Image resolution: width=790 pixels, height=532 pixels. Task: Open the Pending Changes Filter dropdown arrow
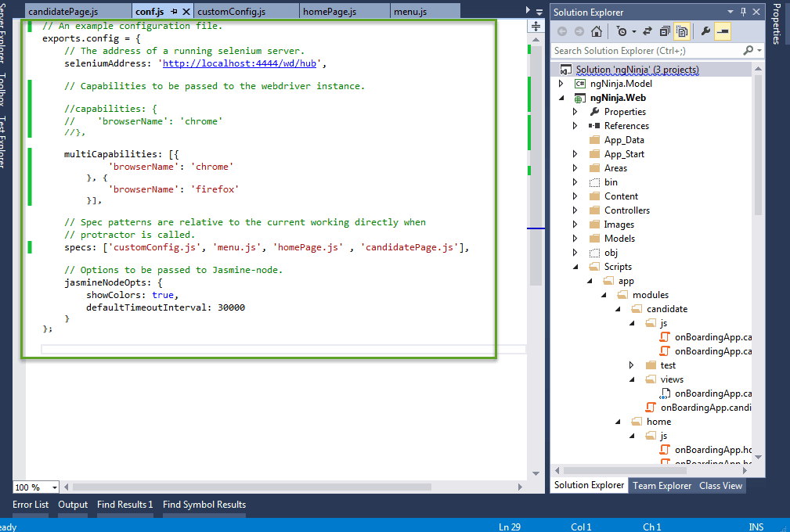pyautogui.click(x=634, y=32)
